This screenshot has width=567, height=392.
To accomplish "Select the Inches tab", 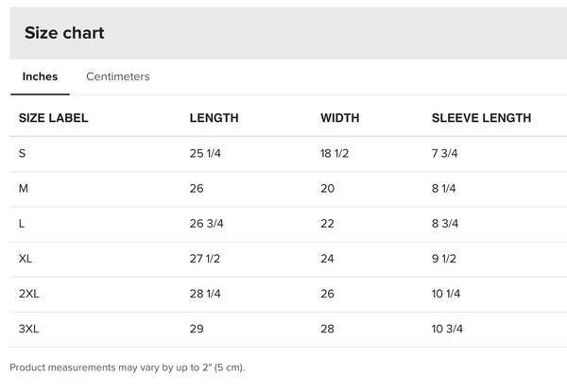I will click(40, 77).
